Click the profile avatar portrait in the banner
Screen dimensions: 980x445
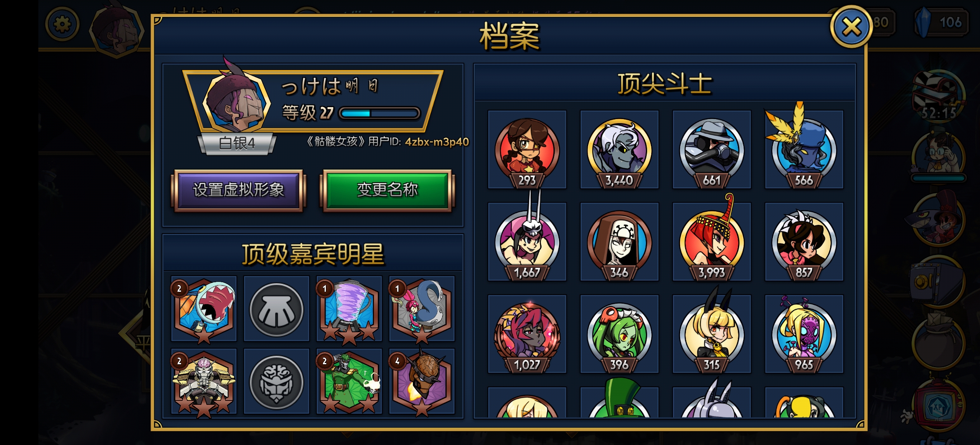[x=236, y=101]
